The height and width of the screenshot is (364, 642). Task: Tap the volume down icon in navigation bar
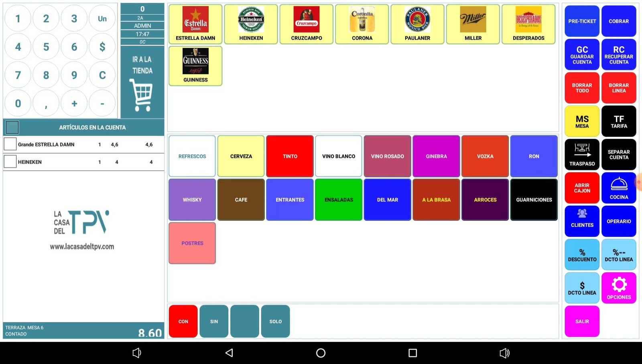[x=137, y=353]
